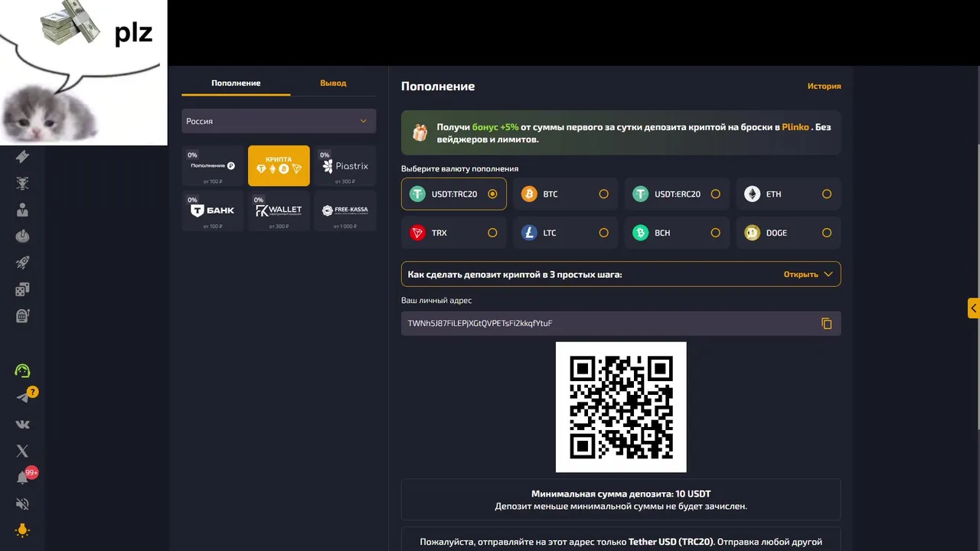Choose the Пополнение ruble payment method
Viewport: 980px width, 551px height.
(213, 165)
